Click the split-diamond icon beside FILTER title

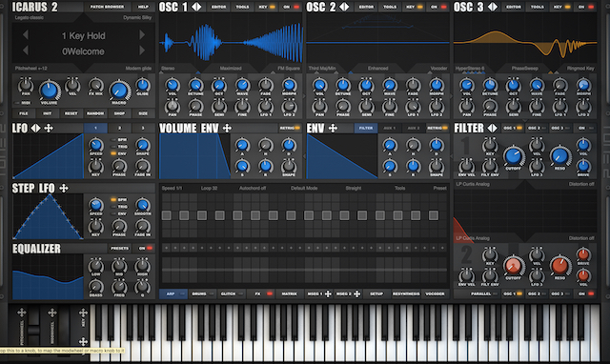tap(492, 128)
